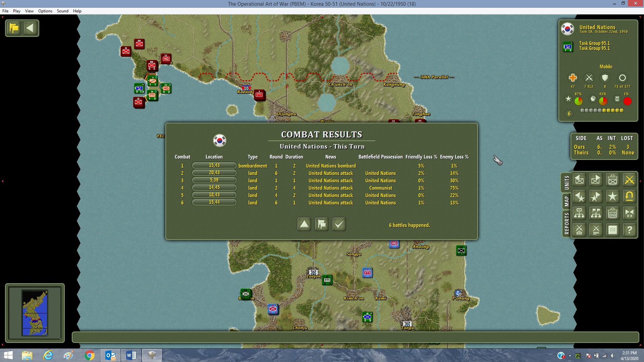Select the green unit counter near Taejon
Screen dimensions: 644x362
tap(327, 280)
